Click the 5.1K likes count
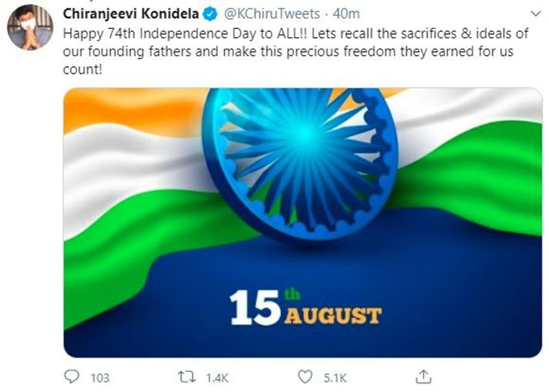 point(335,378)
